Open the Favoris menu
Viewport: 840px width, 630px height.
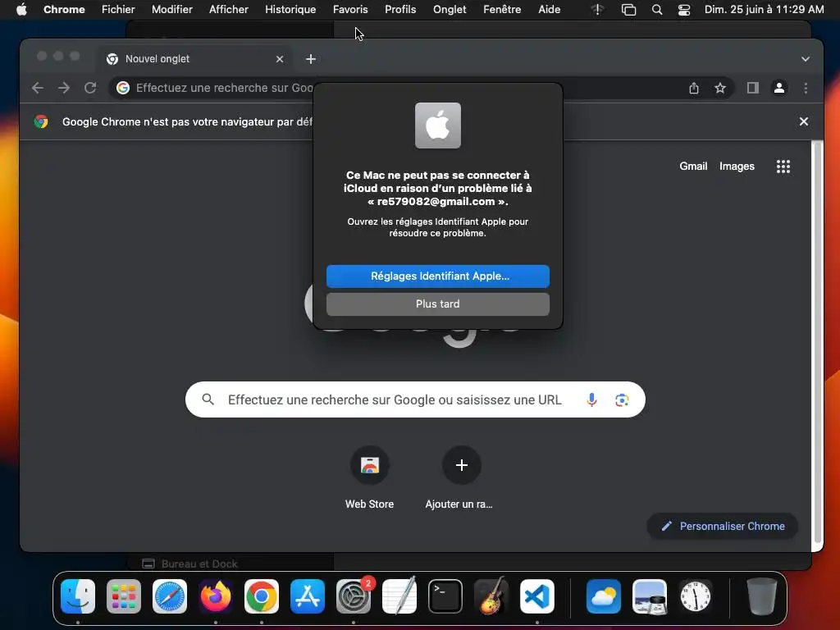[x=349, y=9]
